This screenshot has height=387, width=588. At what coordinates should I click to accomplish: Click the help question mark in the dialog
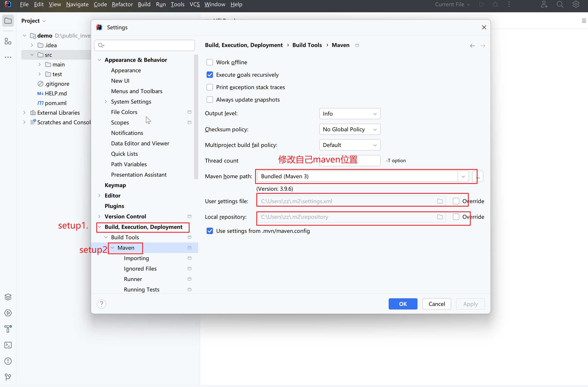[x=101, y=304]
